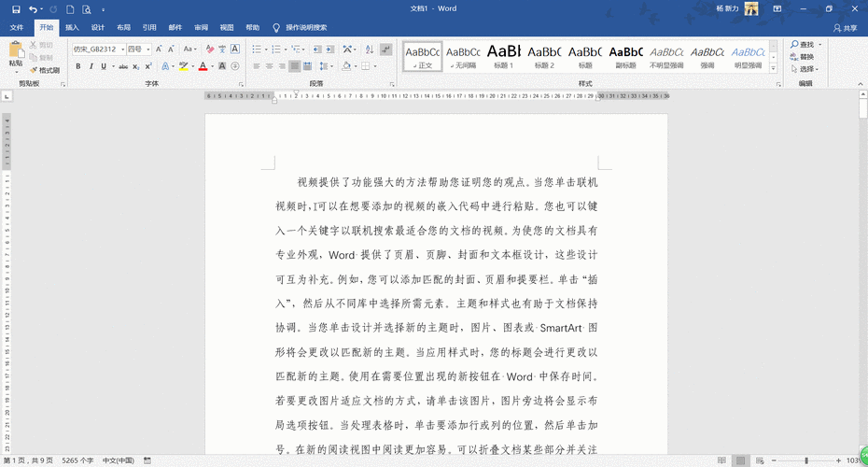The width and height of the screenshot is (868, 467).
Task: Click Cut (剪切) button
Action: click(41, 45)
